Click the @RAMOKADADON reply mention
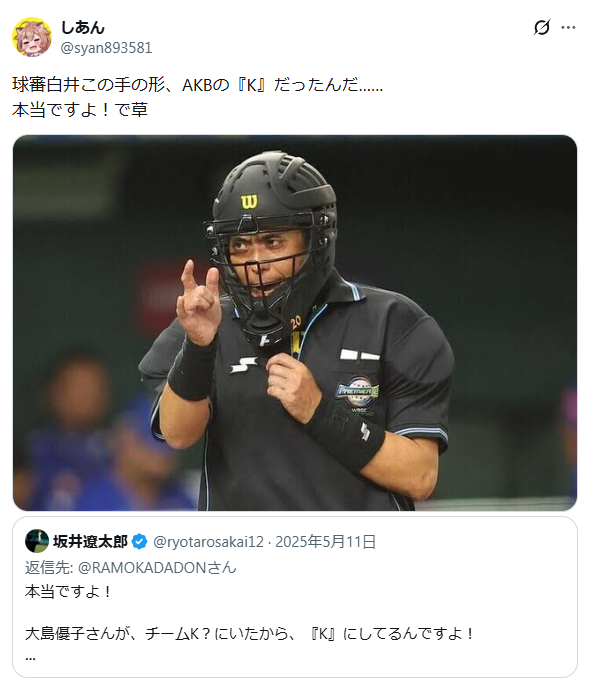The height and width of the screenshot is (685, 592). [157, 567]
